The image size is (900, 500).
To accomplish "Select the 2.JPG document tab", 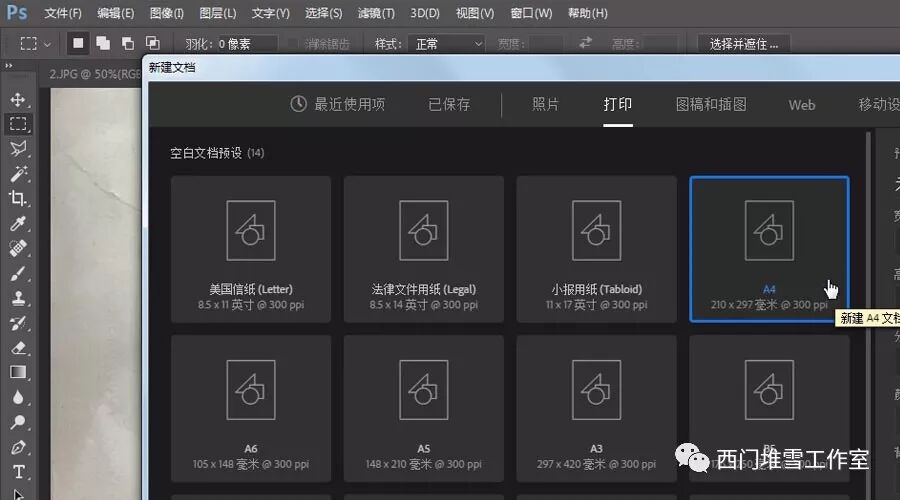I will pos(95,74).
